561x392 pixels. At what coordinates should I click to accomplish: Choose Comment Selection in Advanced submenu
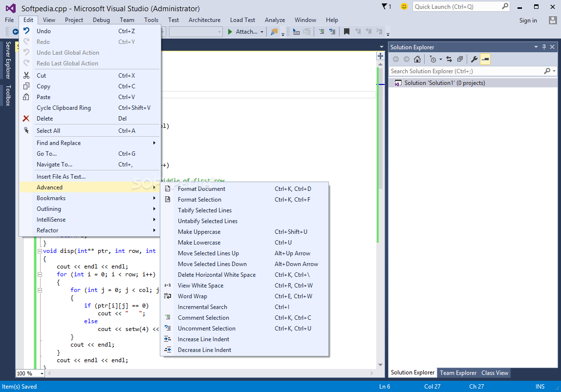(x=244, y=318)
